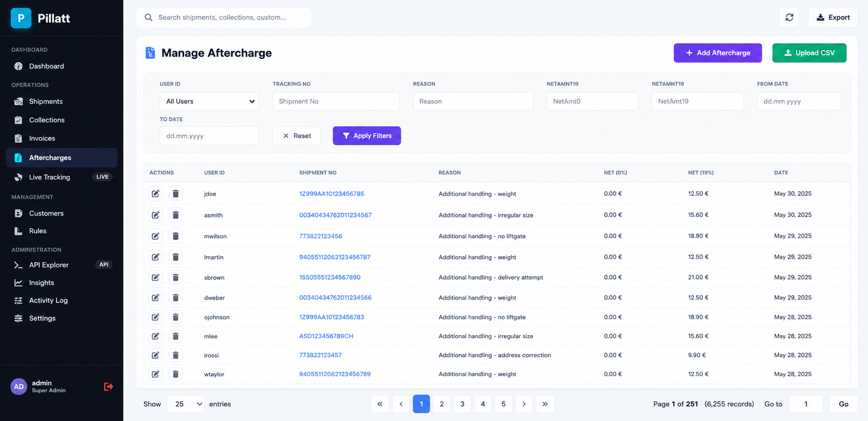Jump to the last page with double chevron
The image size is (868, 421).
coord(545,404)
